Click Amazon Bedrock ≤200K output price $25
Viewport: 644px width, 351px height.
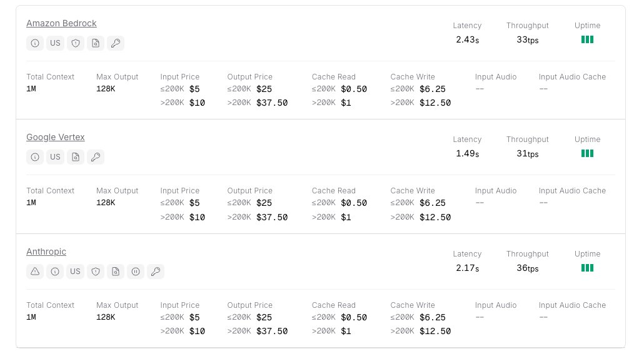pos(264,89)
